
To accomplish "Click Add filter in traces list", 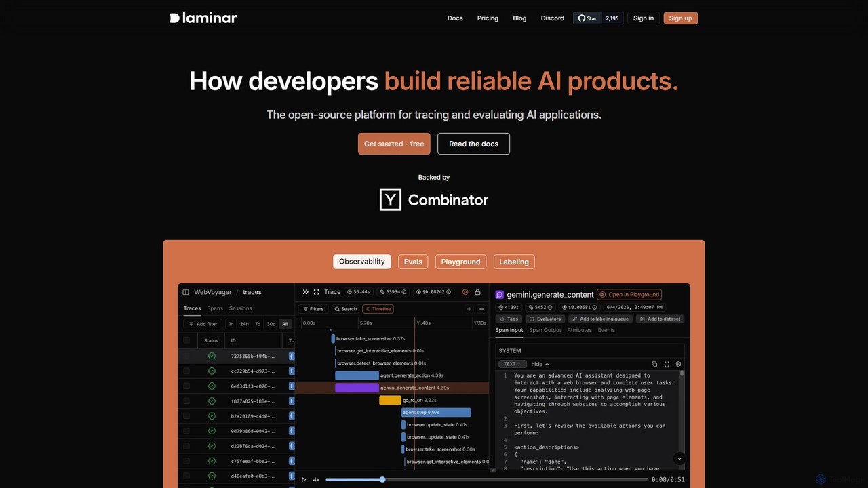I will point(203,324).
